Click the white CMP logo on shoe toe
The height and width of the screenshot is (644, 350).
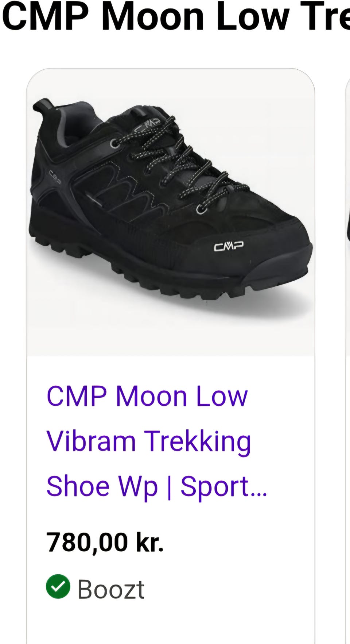229,246
